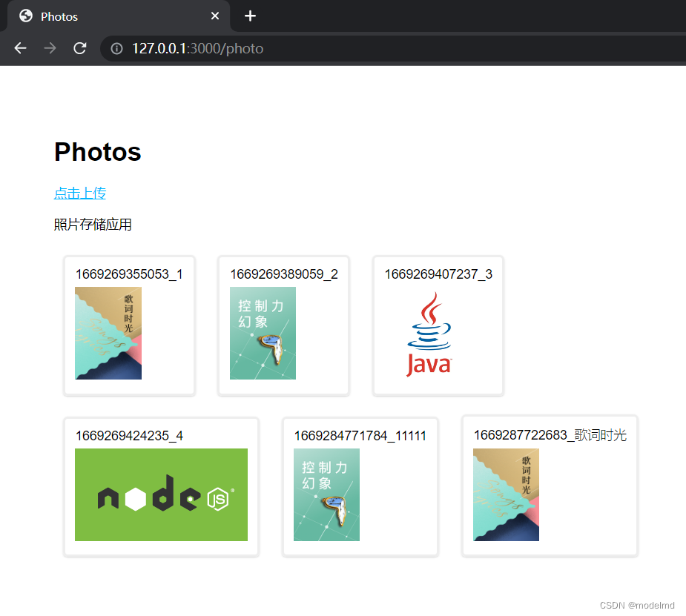Close the Photos tab
Image resolution: width=686 pixels, height=616 pixels.
[215, 16]
